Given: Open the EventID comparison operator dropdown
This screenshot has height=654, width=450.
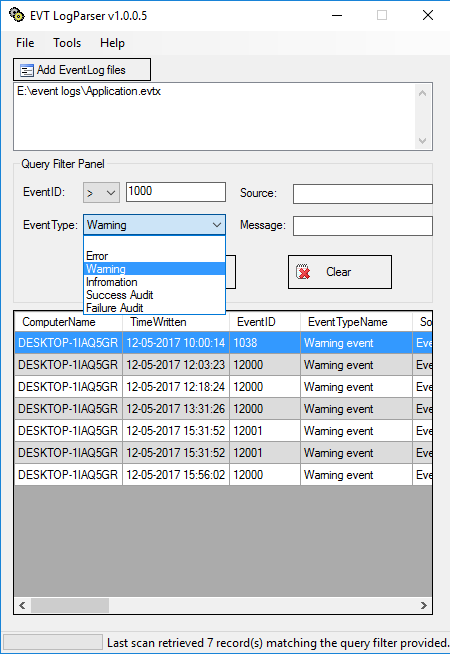Looking at the screenshot, I should point(101,192).
